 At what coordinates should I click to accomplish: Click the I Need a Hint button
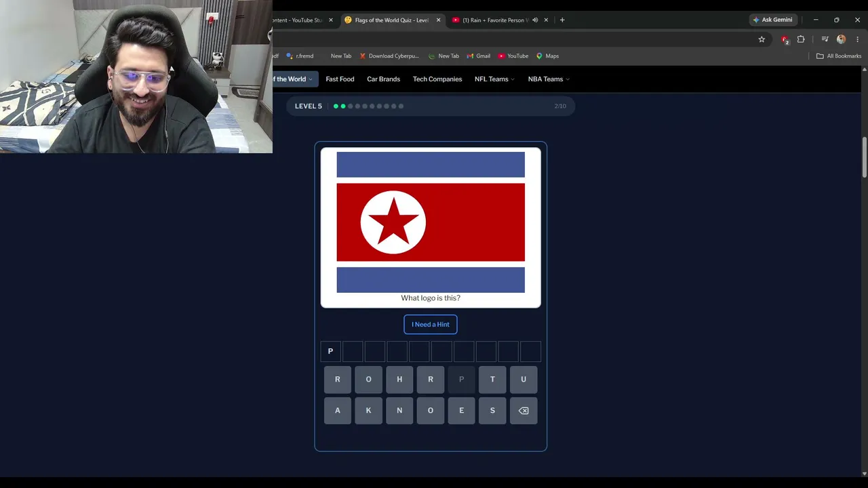tap(431, 325)
